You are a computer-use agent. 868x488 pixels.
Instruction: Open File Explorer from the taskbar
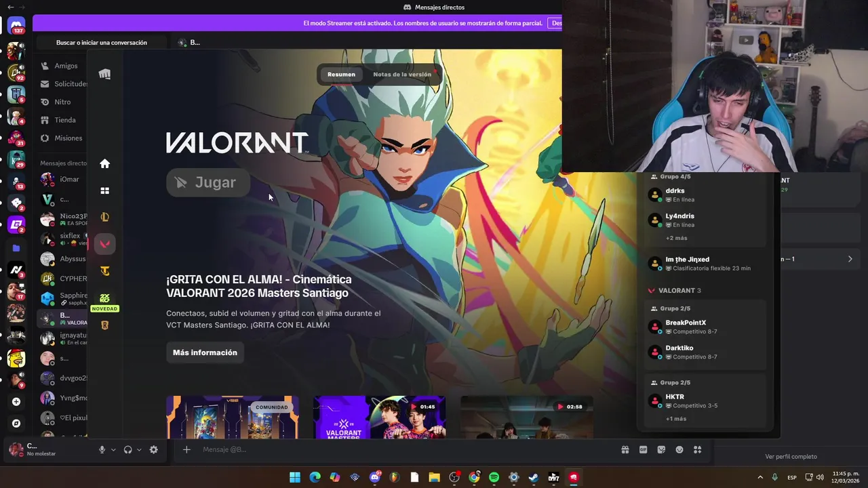[435, 477]
